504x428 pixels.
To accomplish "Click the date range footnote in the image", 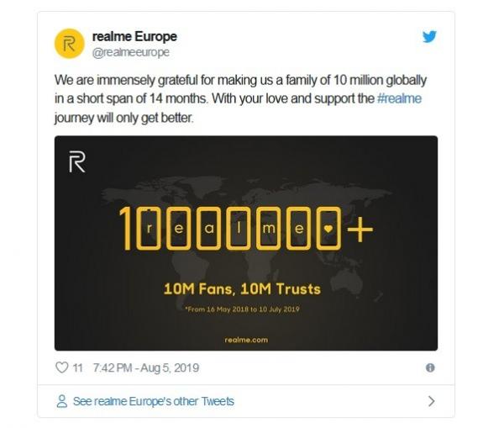I will [x=242, y=309].
